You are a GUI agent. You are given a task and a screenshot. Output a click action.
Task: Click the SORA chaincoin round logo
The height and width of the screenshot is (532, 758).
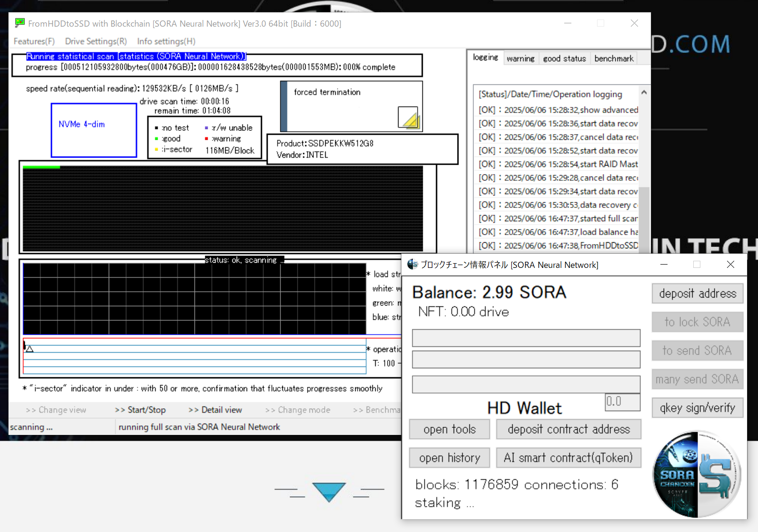tap(697, 474)
